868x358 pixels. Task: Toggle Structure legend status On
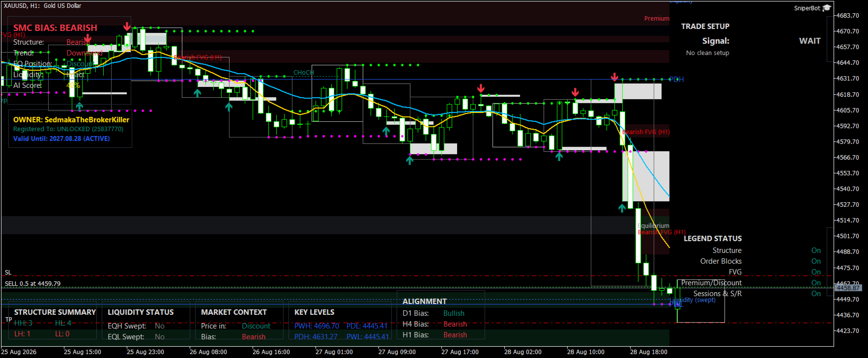[816, 250]
